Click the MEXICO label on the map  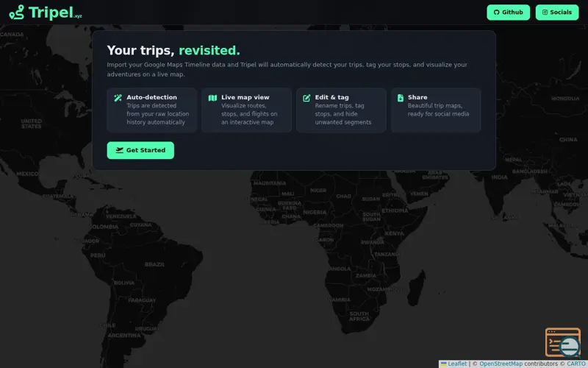pyautogui.click(x=27, y=174)
